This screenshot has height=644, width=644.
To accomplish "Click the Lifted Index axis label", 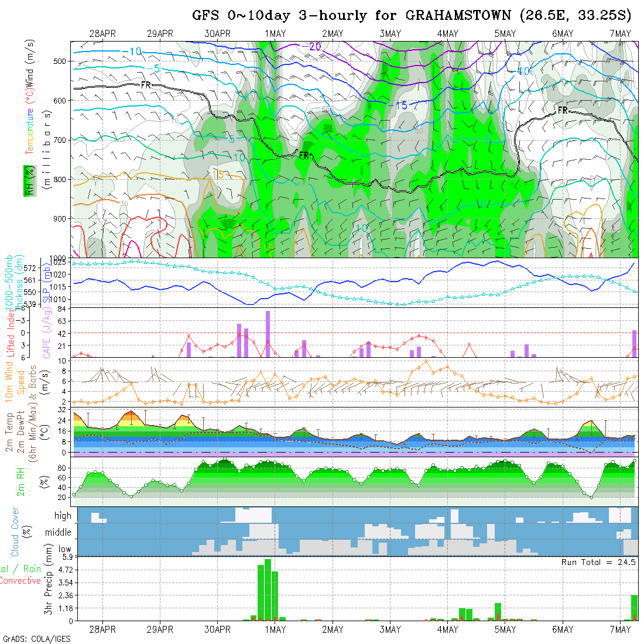I will tap(11, 333).
